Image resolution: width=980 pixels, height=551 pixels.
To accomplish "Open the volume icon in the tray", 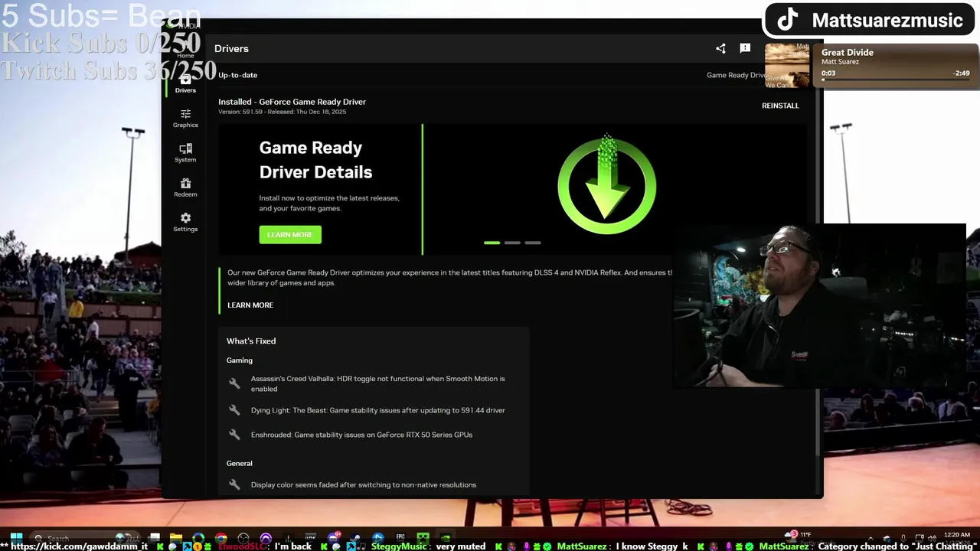I will tap(932, 539).
